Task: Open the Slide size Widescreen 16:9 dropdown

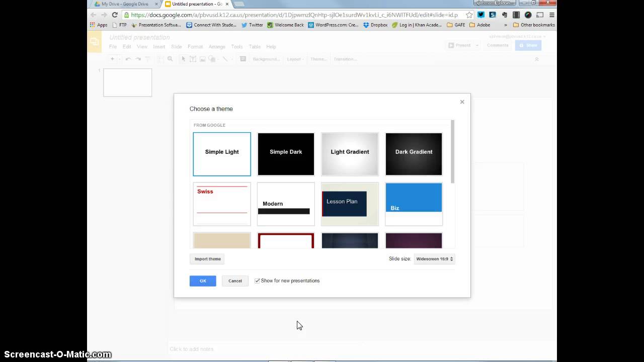Action: click(x=435, y=259)
